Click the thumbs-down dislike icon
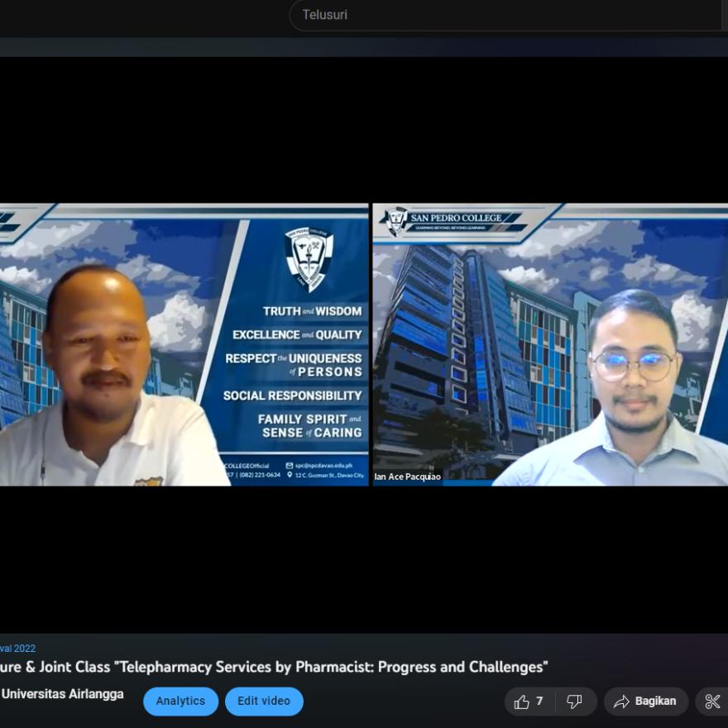This screenshot has width=728, height=728. [x=574, y=702]
